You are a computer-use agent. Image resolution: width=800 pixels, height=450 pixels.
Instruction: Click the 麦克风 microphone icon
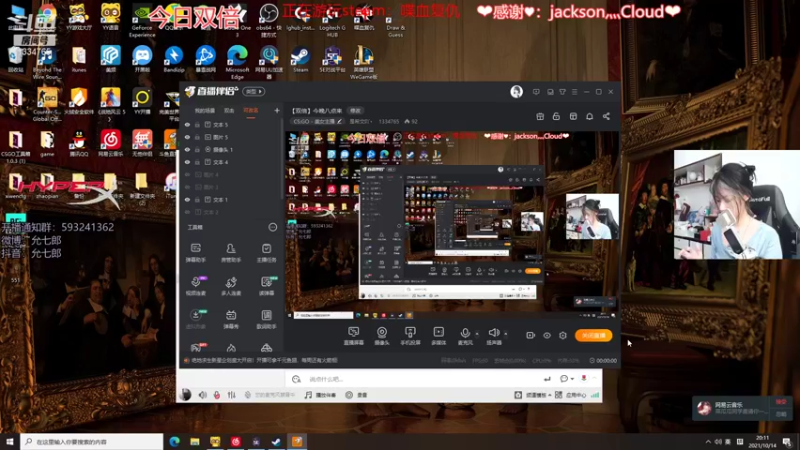coord(465,336)
